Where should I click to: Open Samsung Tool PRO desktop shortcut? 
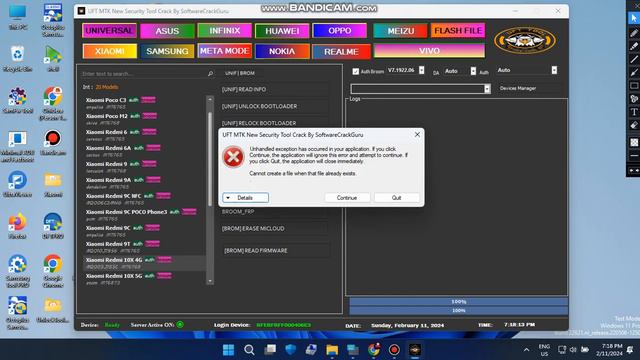tap(17, 271)
